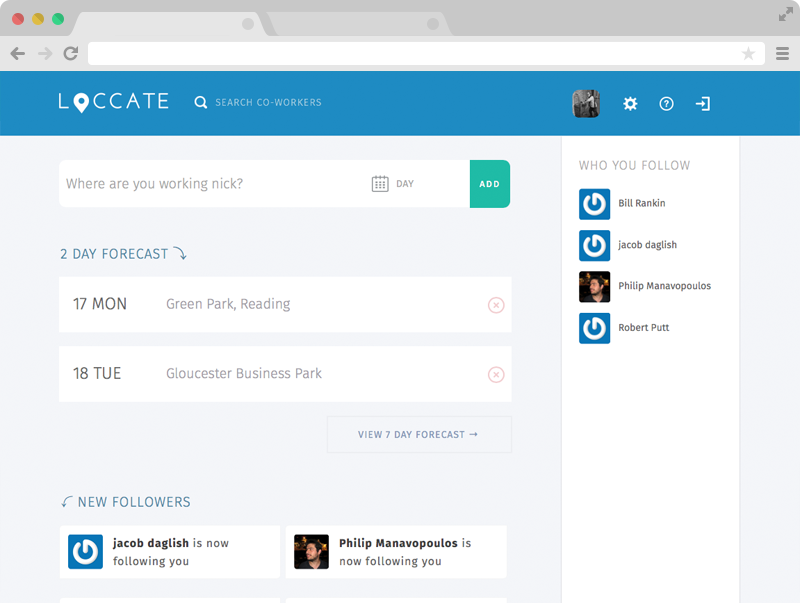Viewport: 800px width, 603px height.
Task: Open help via question mark icon
Action: click(666, 104)
